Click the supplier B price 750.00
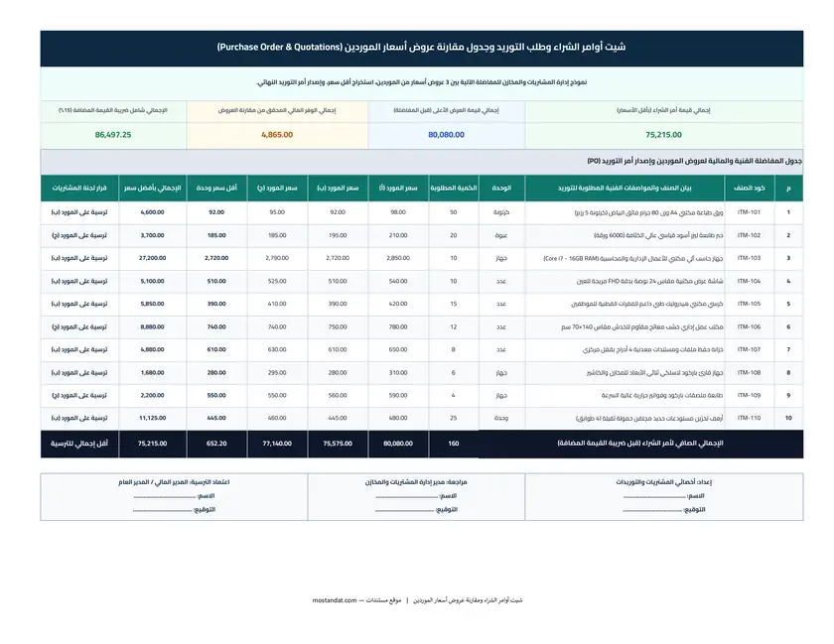Screen dimensions: 834x644 (x=338, y=327)
